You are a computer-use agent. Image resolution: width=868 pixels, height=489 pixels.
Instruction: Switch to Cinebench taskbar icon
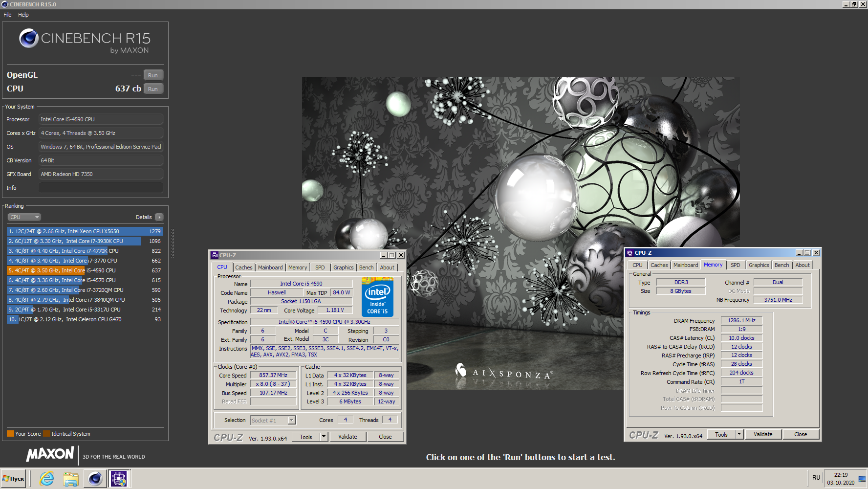point(95,479)
